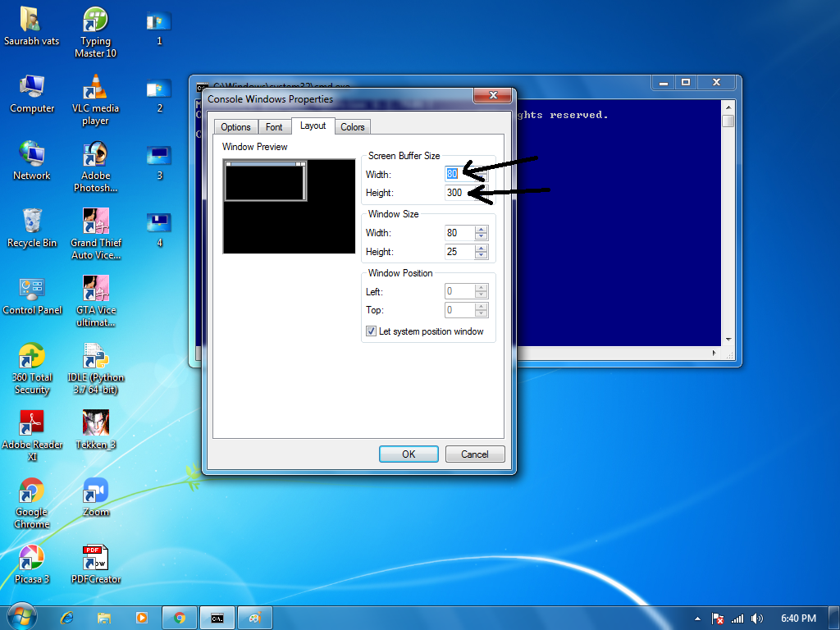Switch to the Colors tab
The width and height of the screenshot is (840, 630).
coord(353,127)
